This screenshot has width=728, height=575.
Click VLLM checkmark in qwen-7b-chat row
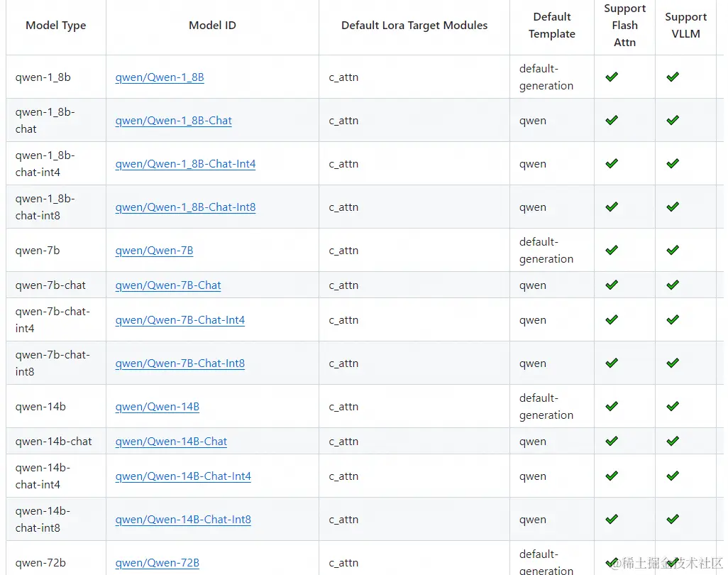tap(673, 284)
